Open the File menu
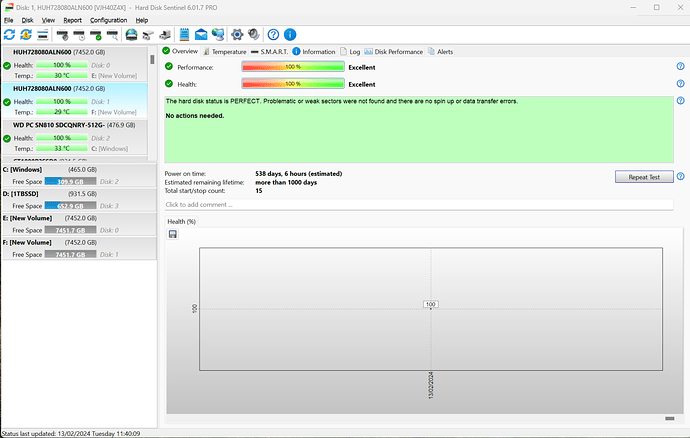The width and height of the screenshot is (690, 438). tap(9, 20)
